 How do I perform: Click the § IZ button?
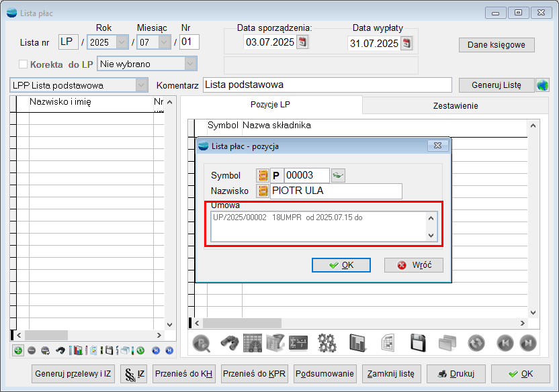click(134, 374)
